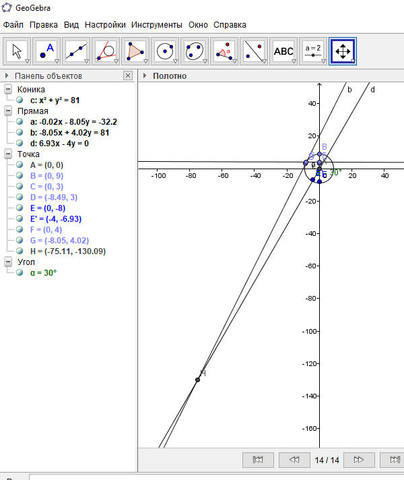Select the Move arrow tool
The height and width of the screenshot is (480, 404).
tap(17, 52)
